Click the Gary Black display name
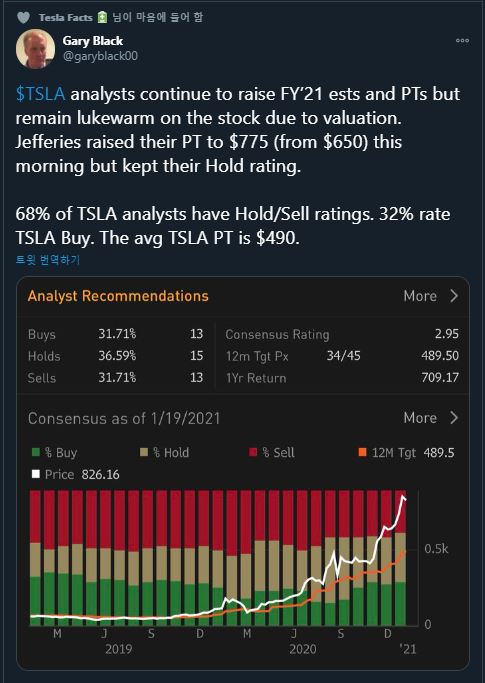 point(92,41)
